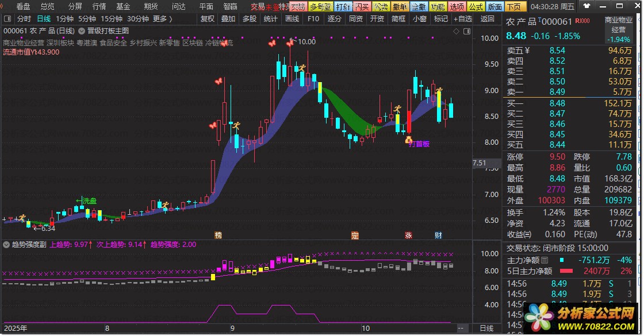Expand the 趋势强度副 indicator dropdown

(6, 245)
